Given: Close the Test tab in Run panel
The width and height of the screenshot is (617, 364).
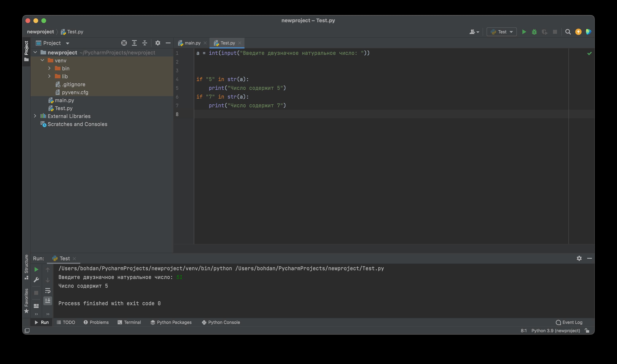Looking at the screenshot, I should point(74,258).
